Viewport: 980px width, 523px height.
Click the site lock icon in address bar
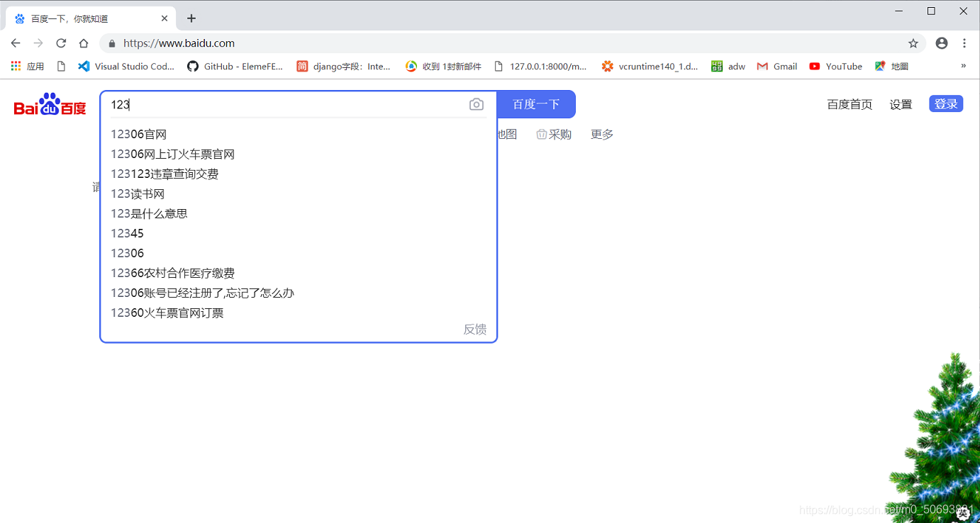coord(112,43)
